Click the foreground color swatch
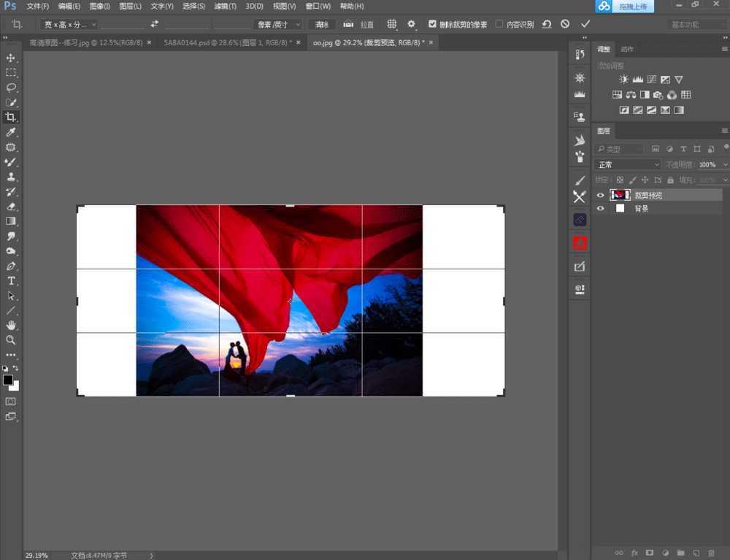 point(9,380)
